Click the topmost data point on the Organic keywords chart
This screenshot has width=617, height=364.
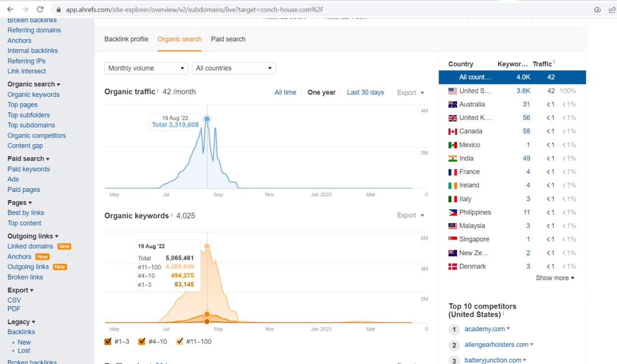pyautogui.click(x=207, y=246)
